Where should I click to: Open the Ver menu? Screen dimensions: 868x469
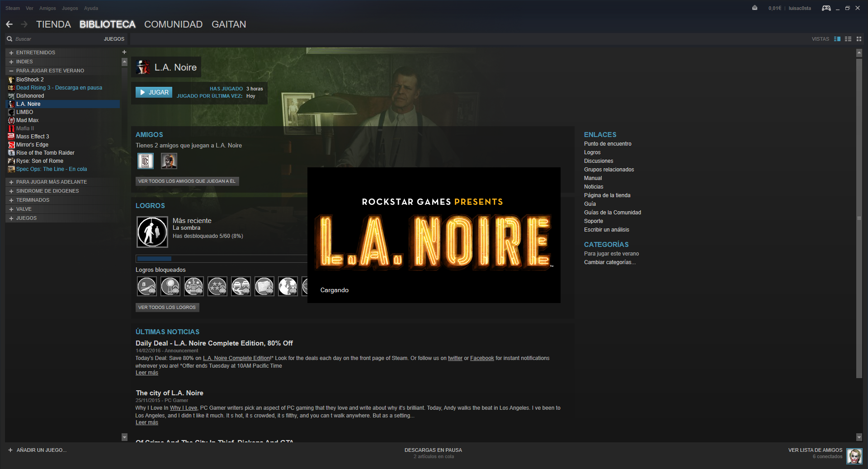pos(29,8)
